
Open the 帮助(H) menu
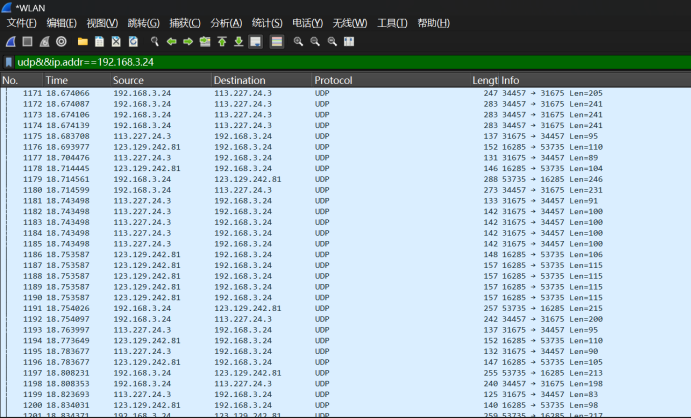[x=433, y=23]
